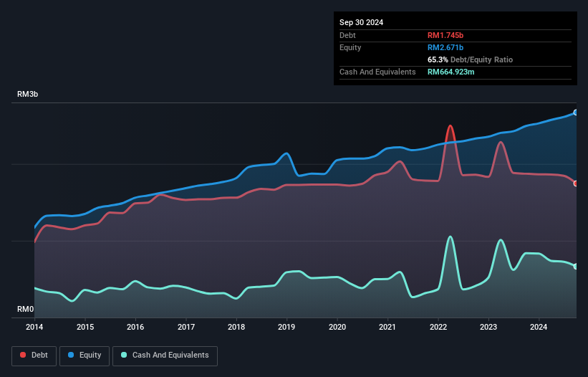Click the 2017 x-axis label
588x377 pixels.
pos(186,327)
